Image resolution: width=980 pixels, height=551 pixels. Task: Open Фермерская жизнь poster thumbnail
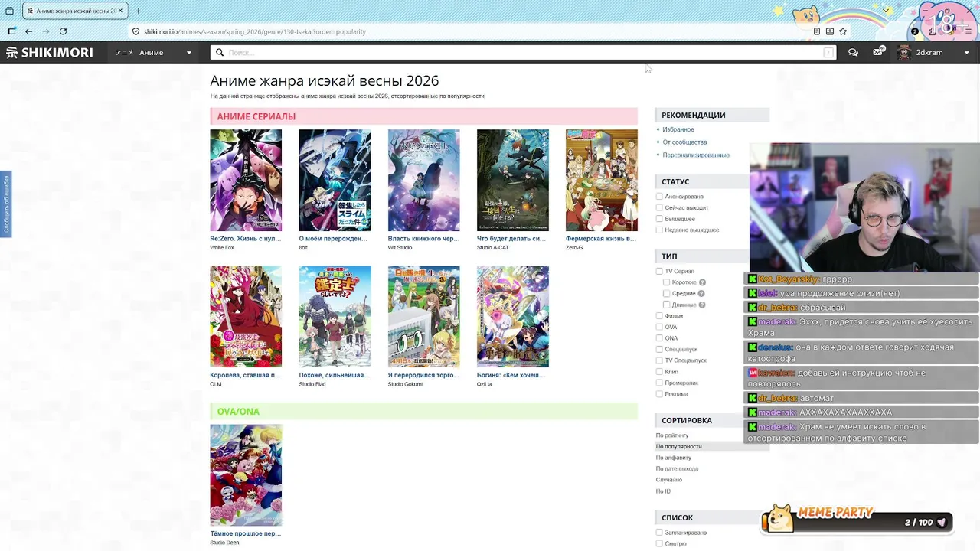click(x=601, y=180)
